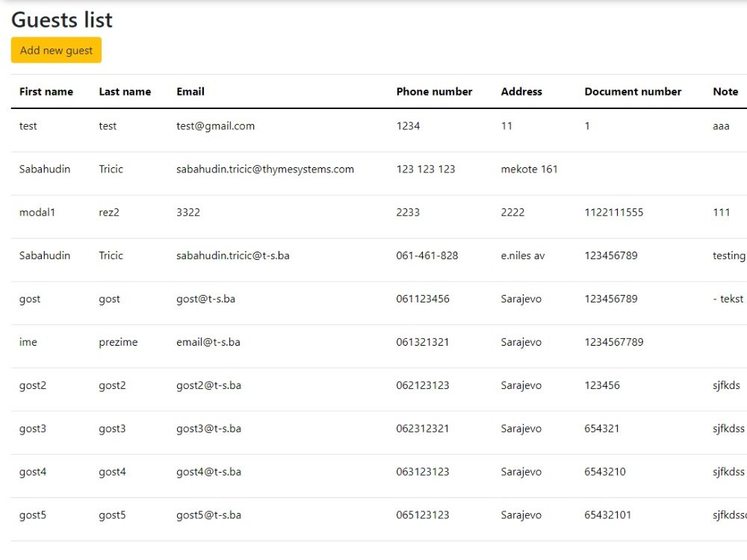Click the gost2@t-s.ba email cell
This screenshot has height=560, width=747.
click(x=208, y=385)
